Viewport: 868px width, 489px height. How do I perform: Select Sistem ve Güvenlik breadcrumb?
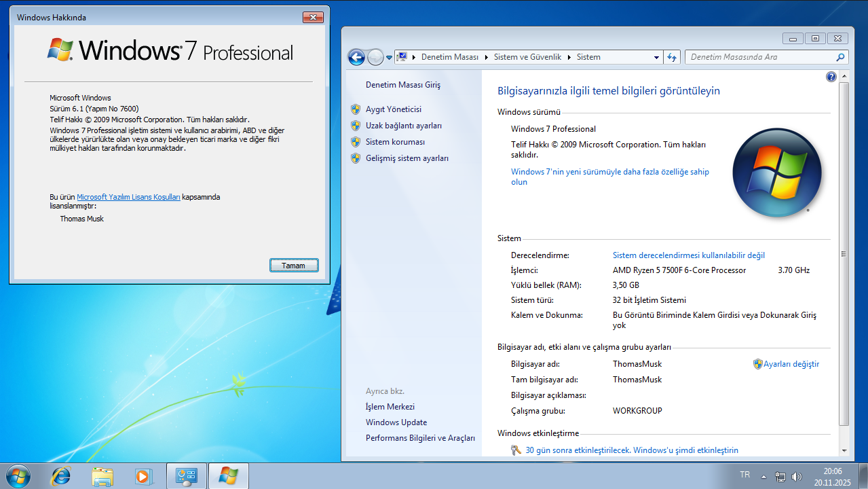(527, 57)
